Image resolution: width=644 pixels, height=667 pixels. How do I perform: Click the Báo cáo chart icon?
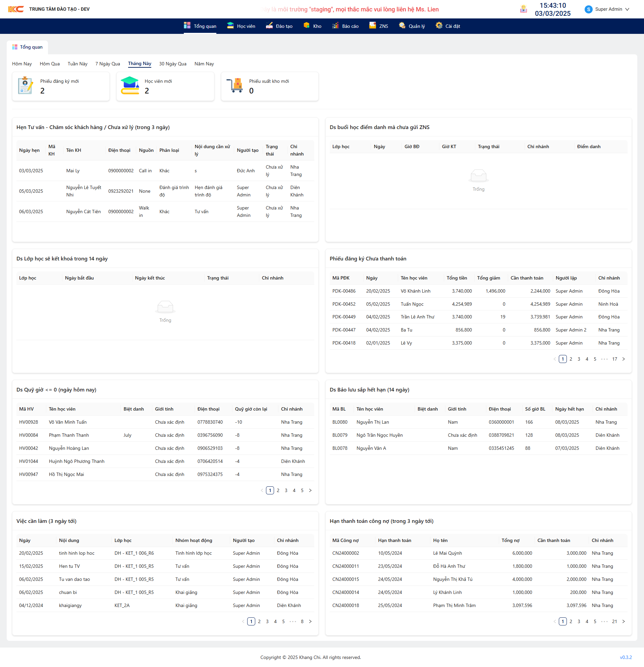pyautogui.click(x=335, y=25)
